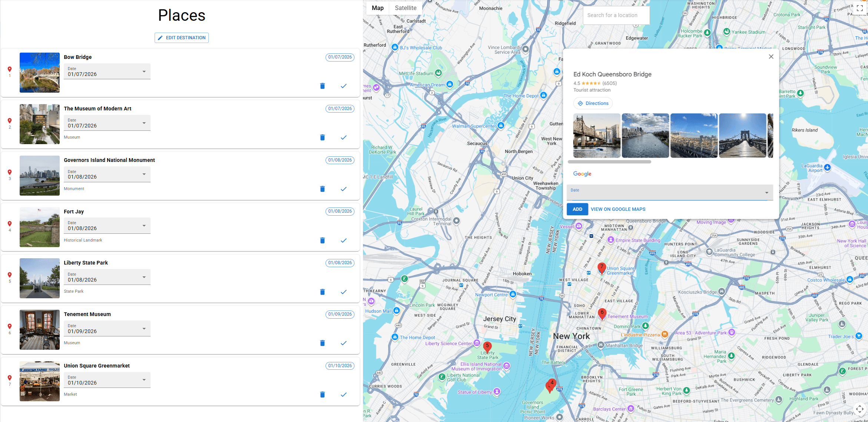Toggle the checkmark for The Museum of Modern Art
The image size is (868, 422).
pyautogui.click(x=343, y=137)
